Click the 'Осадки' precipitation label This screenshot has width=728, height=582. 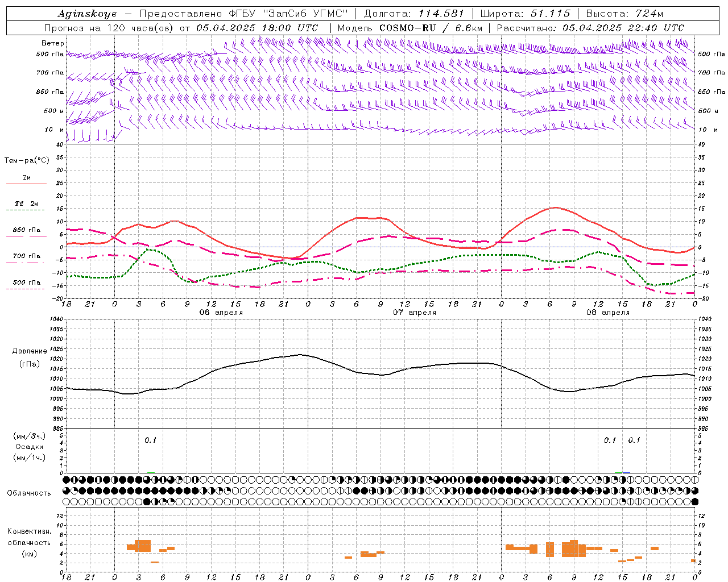pyautogui.click(x=30, y=447)
